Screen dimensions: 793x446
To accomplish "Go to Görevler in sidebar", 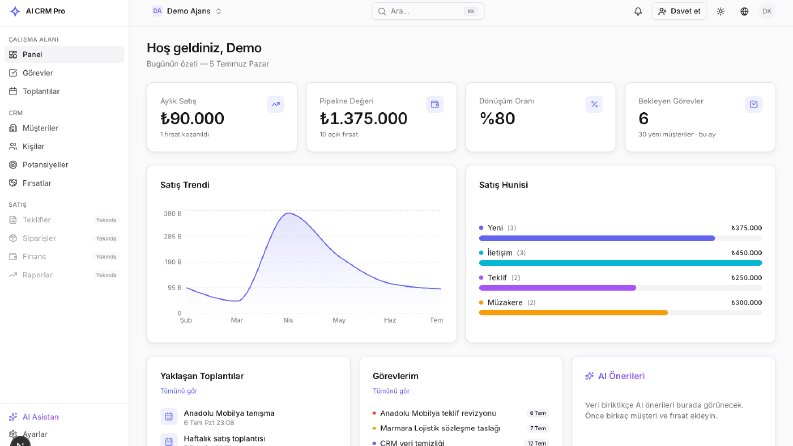I will (x=64, y=73).
